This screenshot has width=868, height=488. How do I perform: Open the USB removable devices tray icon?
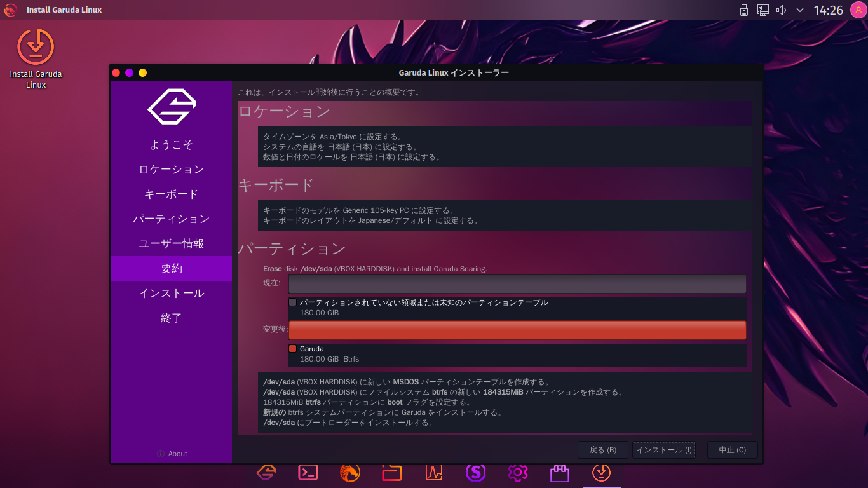click(744, 10)
